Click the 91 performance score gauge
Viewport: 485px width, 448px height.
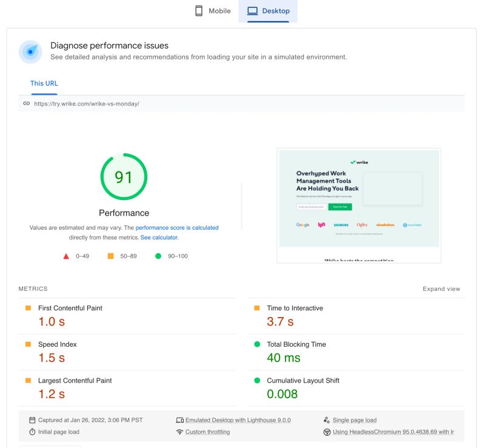click(124, 176)
